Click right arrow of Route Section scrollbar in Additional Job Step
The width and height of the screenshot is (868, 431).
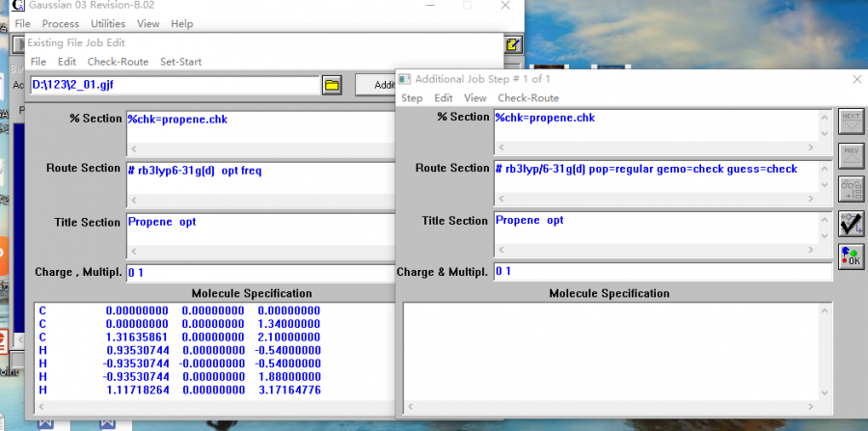[811, 199]
